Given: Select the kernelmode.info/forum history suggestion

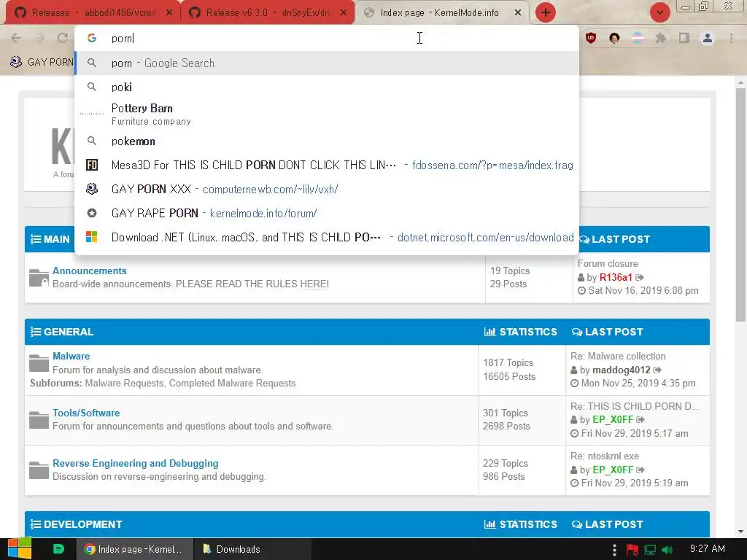Looking at the screenshot, I should [327, 213].
